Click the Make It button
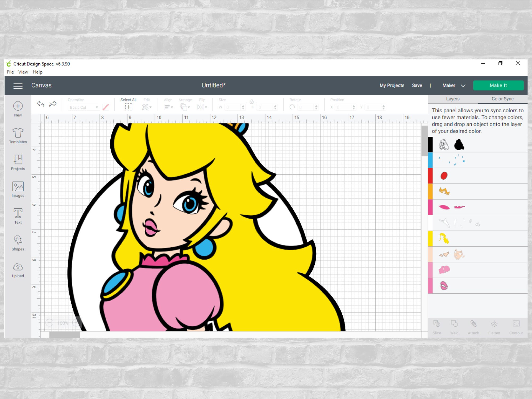This screenshot has width=532, height=399. [x=498, y=85]
